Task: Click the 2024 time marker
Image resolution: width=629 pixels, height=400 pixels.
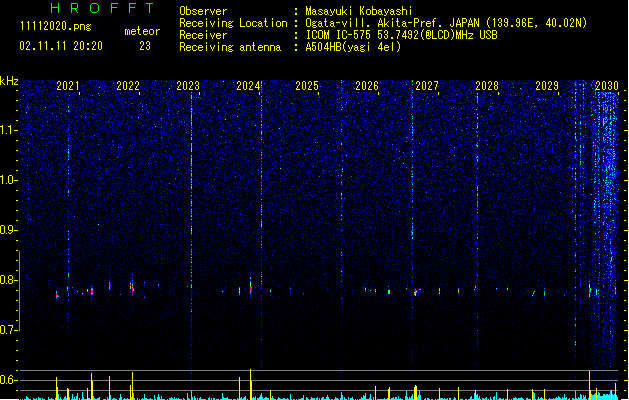Action: click(x=248, y=85)
